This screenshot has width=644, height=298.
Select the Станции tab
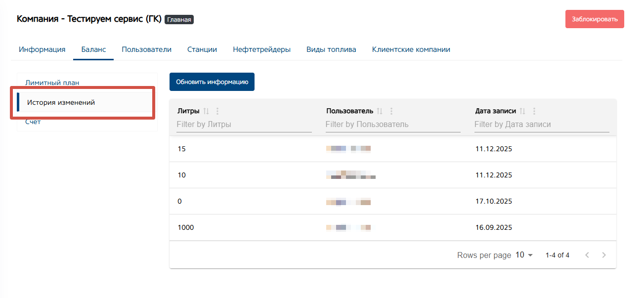202,49
